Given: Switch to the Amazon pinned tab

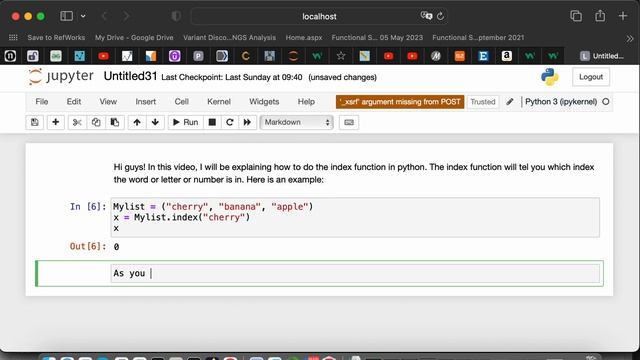Looking at the screenshot, I should pos(507,56).
